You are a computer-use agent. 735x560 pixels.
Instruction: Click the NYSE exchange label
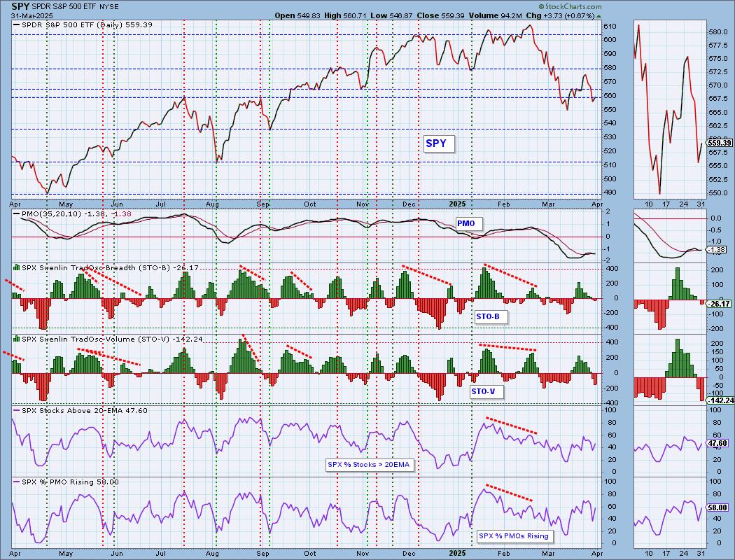(x=110, y=7)
